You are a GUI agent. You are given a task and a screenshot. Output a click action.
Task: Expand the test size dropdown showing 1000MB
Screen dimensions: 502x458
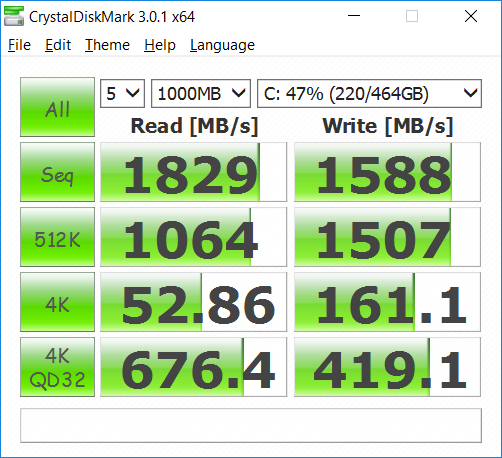201,93
